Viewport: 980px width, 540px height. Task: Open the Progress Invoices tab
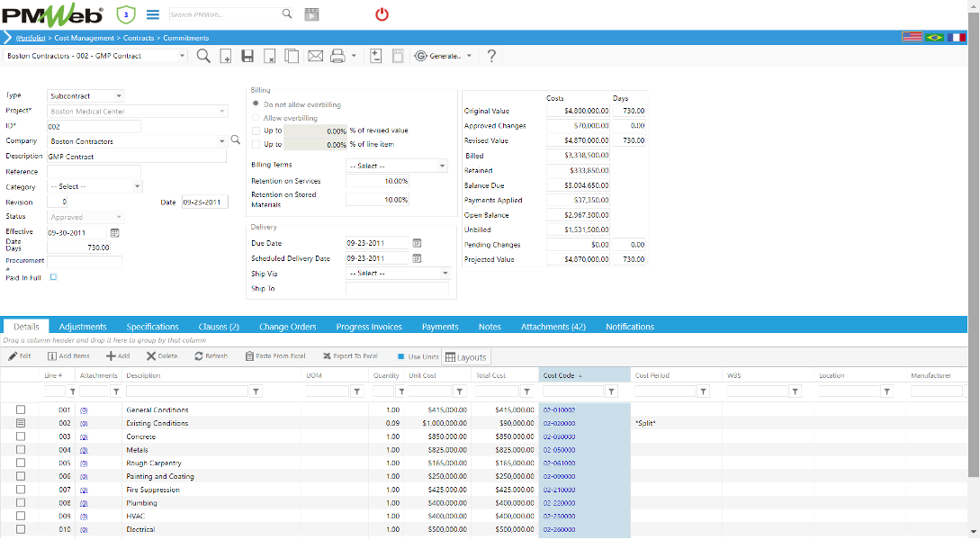point(369,326)
